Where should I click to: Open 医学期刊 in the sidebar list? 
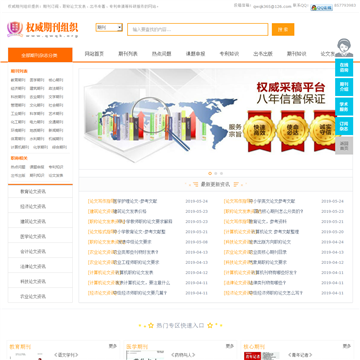pos(37,80)
